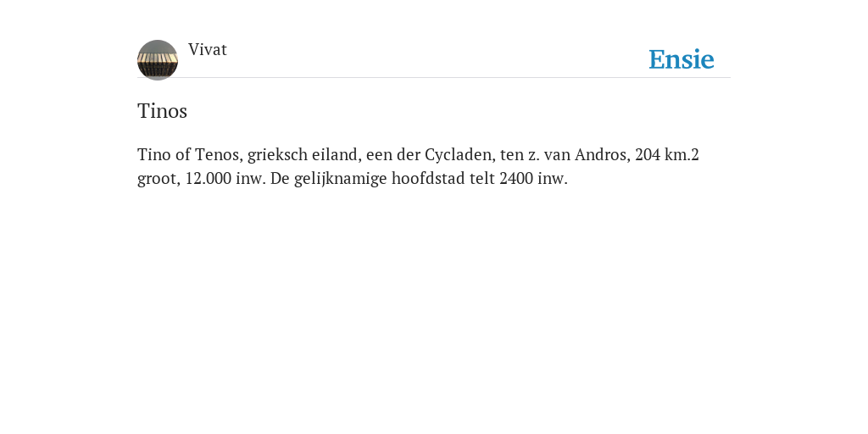The height and width of the screenshot is (434, 868).
Task: Click the 'km.2' unit text
Action: click(x=682, y=154)
